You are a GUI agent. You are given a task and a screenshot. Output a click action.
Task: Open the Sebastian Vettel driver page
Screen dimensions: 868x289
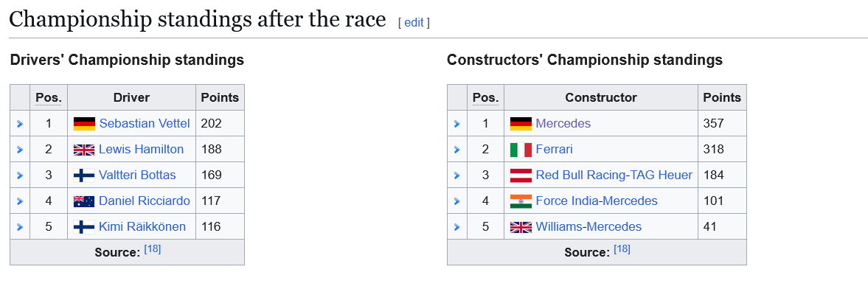(x=145, y=123)
